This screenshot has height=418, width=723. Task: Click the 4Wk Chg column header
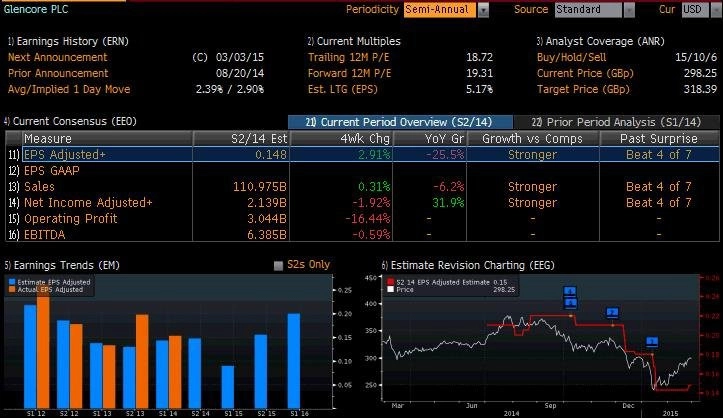click(341, 139)
